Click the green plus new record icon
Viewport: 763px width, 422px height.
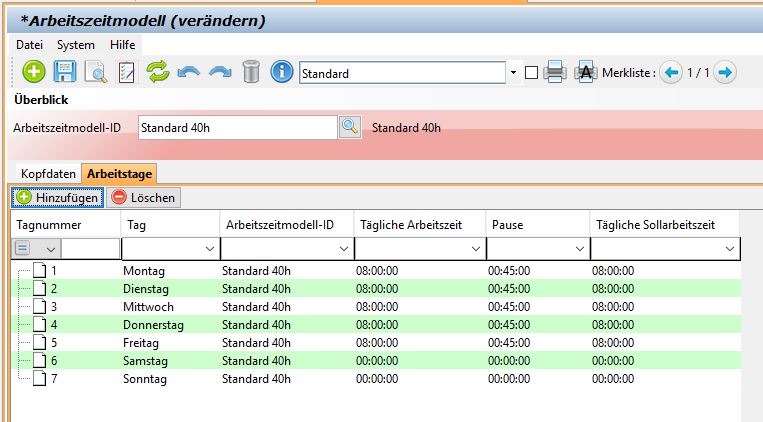[33, 72]
